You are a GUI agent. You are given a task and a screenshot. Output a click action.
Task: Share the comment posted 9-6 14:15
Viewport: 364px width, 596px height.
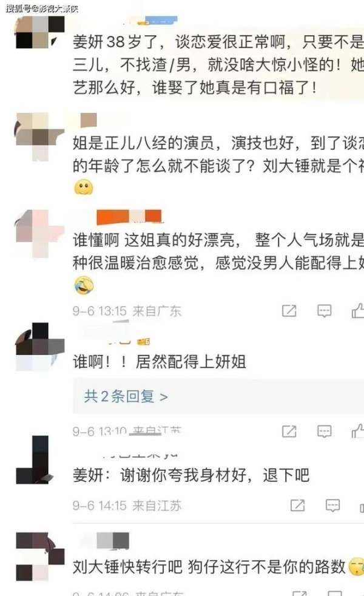click(297, 505)
